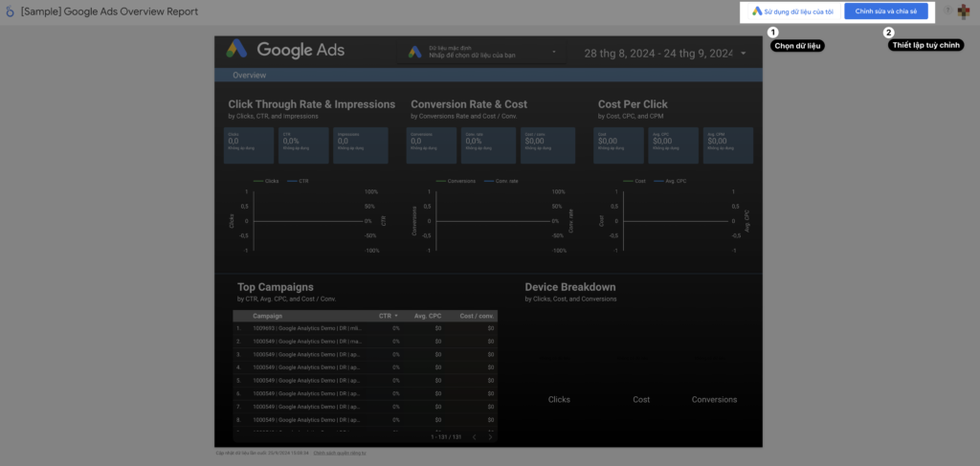Screen dimensions: 980x466
Task: Click the Looker Studio logo beside the report title
Action: (x=11, y=11)
